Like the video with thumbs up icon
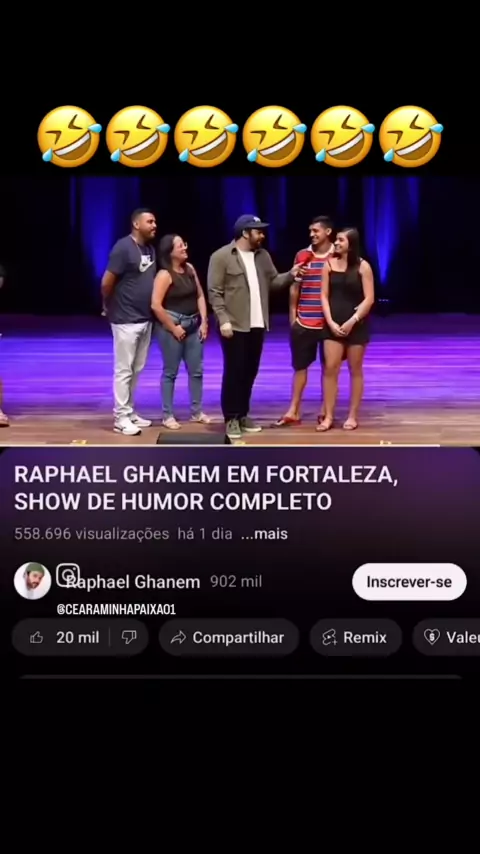Viewport: 480px width, 854px height. coord(37,637)
